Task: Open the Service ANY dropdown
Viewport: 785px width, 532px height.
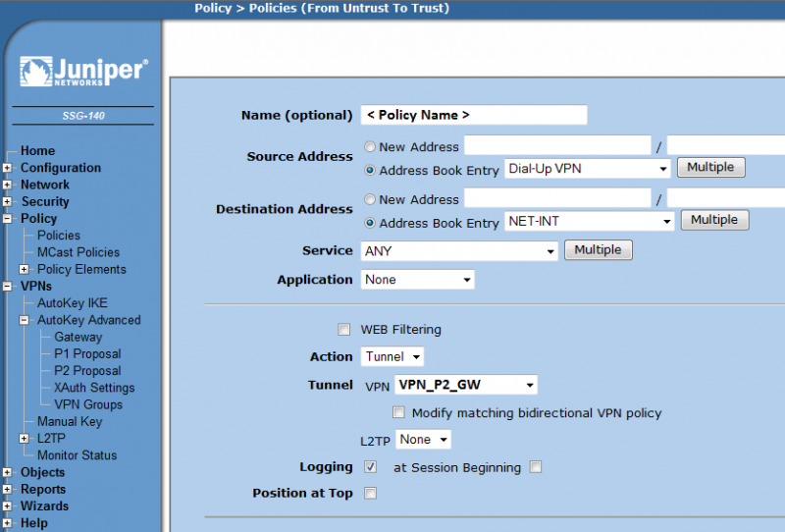Action: coord(459,251)
